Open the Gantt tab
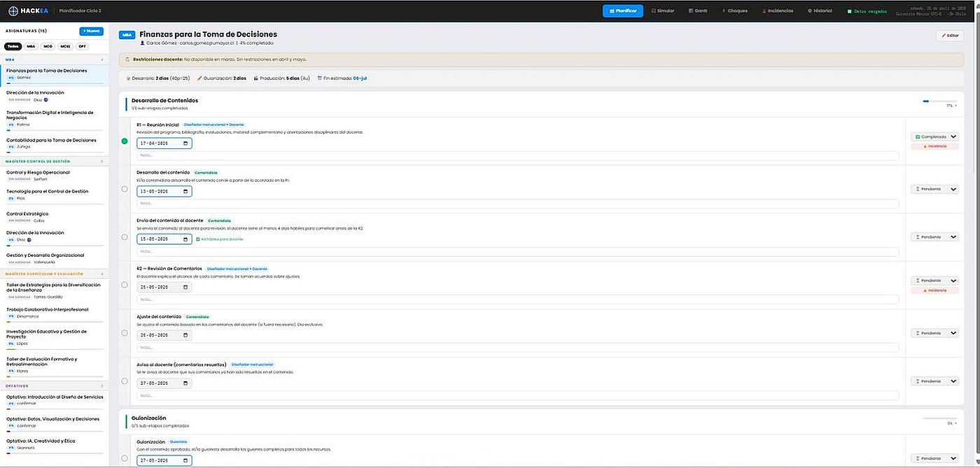The image size is (980, 468). (x=698, y=11)
